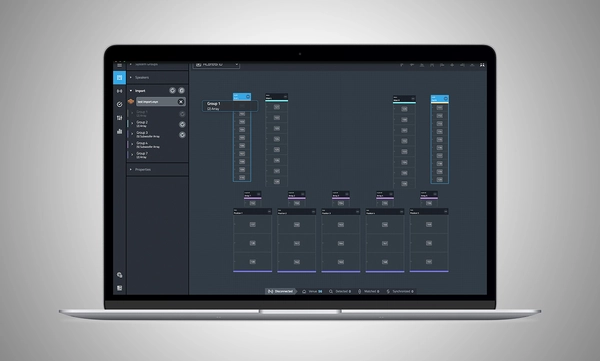
Task: Click the round button on Group 2 row
Action: (182, 124)
